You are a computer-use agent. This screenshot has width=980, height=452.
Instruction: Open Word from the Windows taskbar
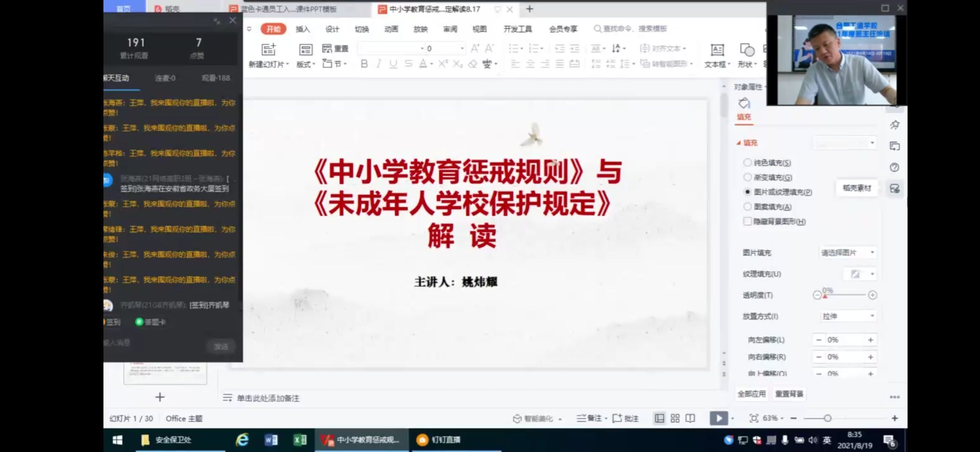click(x=271, y=440)
